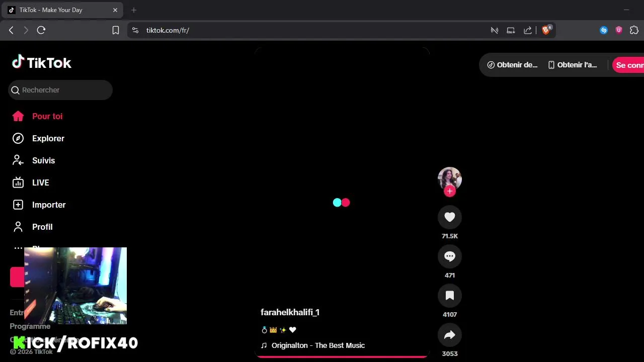Open farahelkhalifi_1 username link

point(290,312)
